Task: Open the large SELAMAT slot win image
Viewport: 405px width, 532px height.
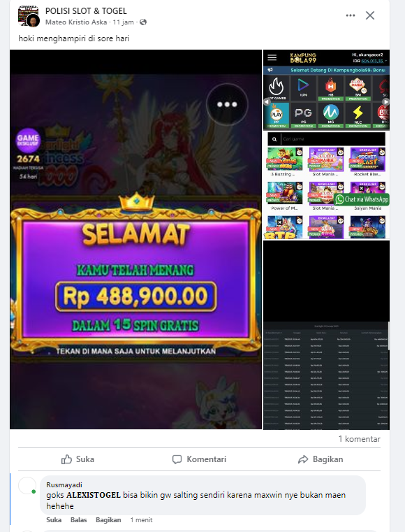Action: pos(135,240)
